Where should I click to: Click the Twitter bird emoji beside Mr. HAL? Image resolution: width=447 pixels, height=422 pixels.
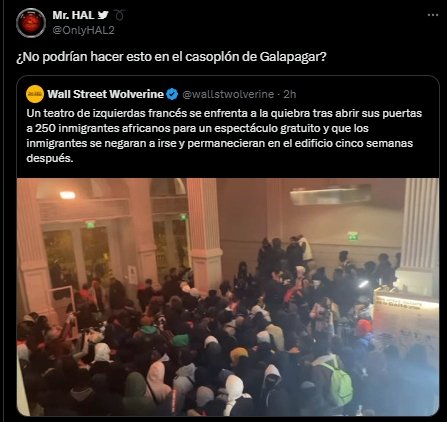tap(103, 15)
